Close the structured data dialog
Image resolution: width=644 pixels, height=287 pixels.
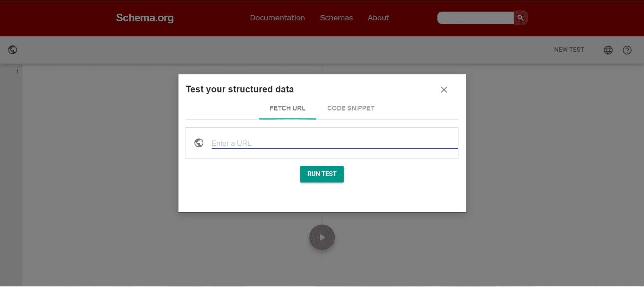[x=444, y=90]
